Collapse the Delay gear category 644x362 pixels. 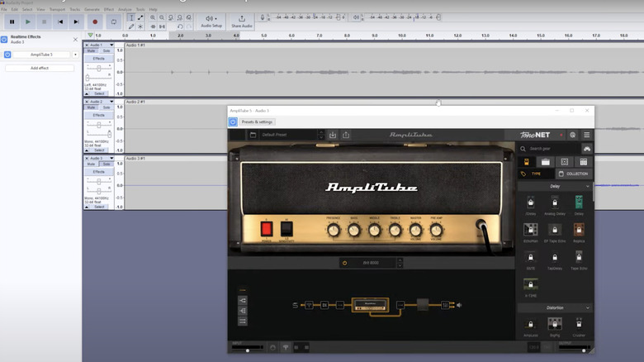point(587,187)
